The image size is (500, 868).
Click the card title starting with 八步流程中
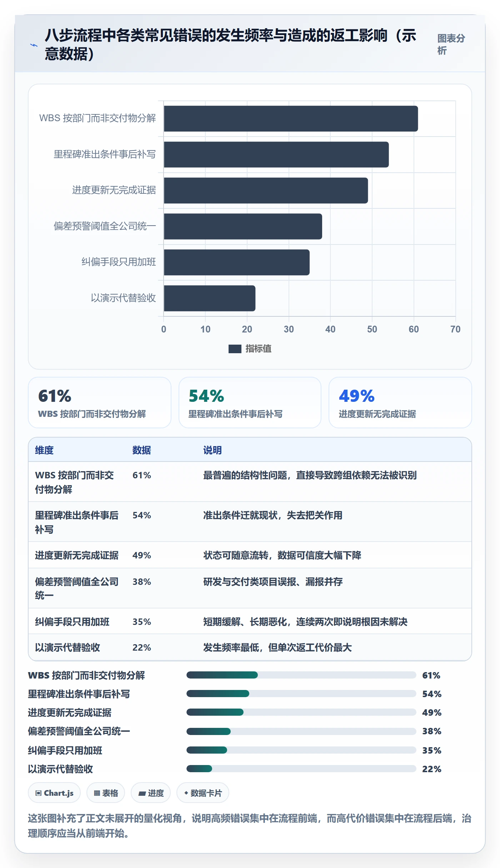[231, 44]
